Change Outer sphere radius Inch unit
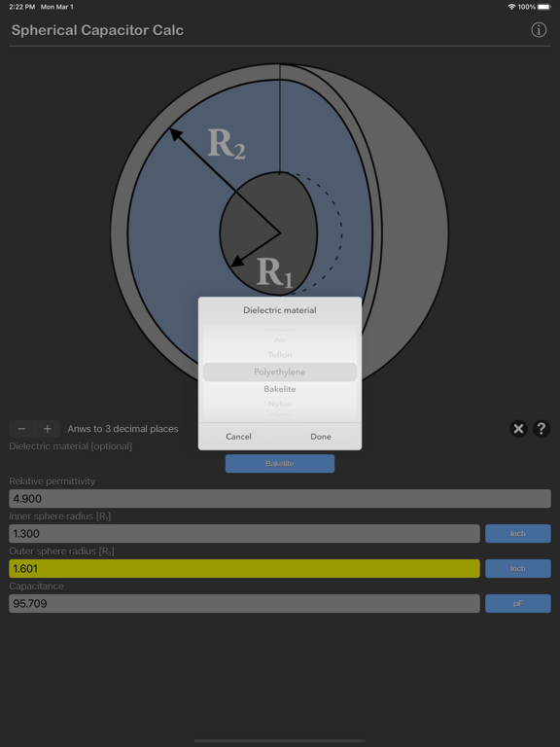Image resolution: width=560 pixels, height=747 pixels. point(517,568)
